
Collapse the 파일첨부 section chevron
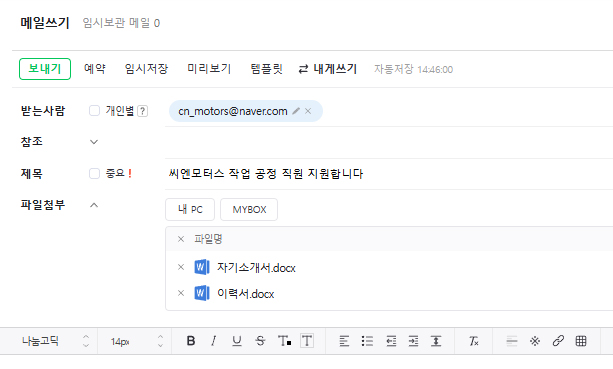click(x=94, y=205)
